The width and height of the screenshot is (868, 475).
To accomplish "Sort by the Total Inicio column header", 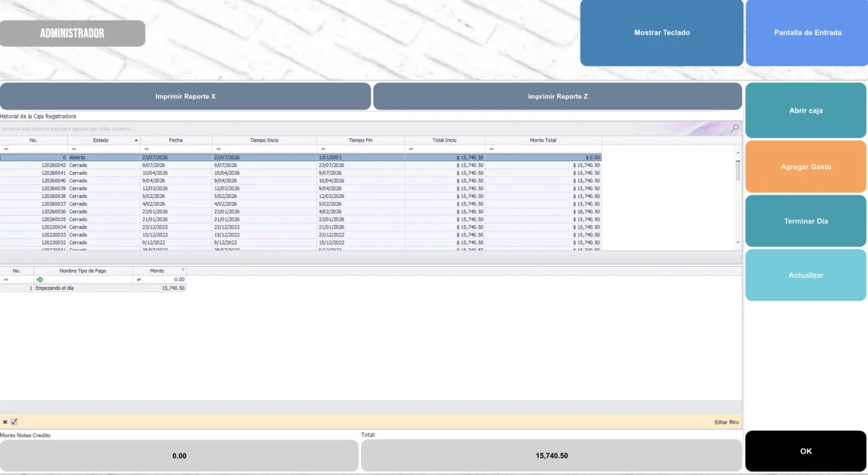I will (444, 140).
